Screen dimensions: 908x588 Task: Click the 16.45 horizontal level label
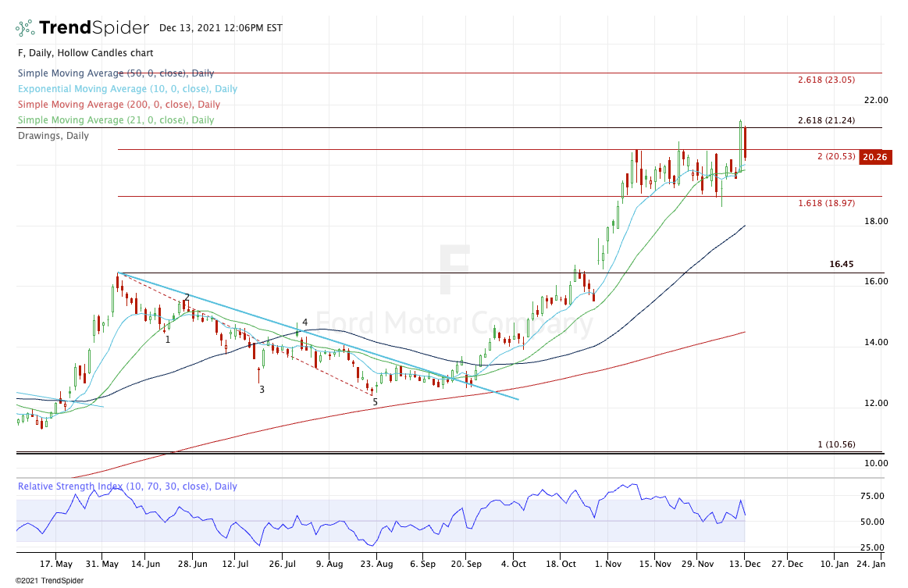[x=842, y=264]
